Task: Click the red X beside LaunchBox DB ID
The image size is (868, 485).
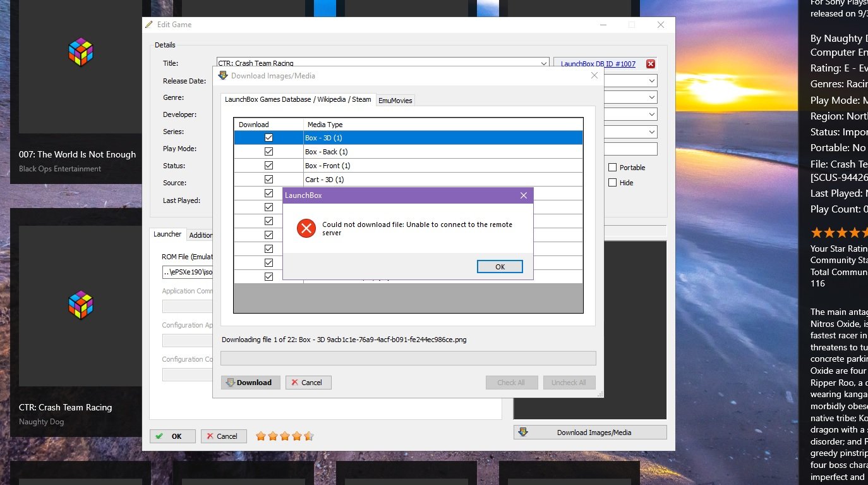Action: pyautogui.click(x=651, y=64)
